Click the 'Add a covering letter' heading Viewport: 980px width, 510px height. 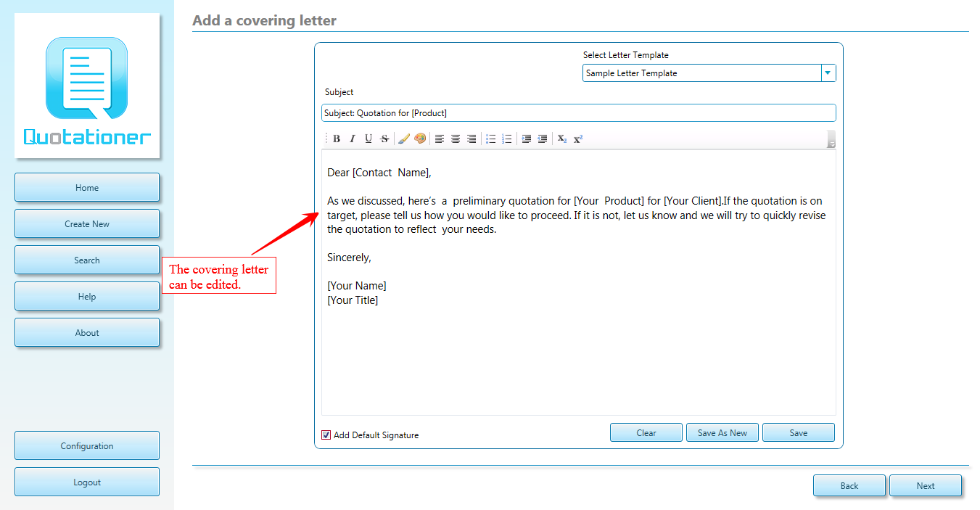pos(264,20)
